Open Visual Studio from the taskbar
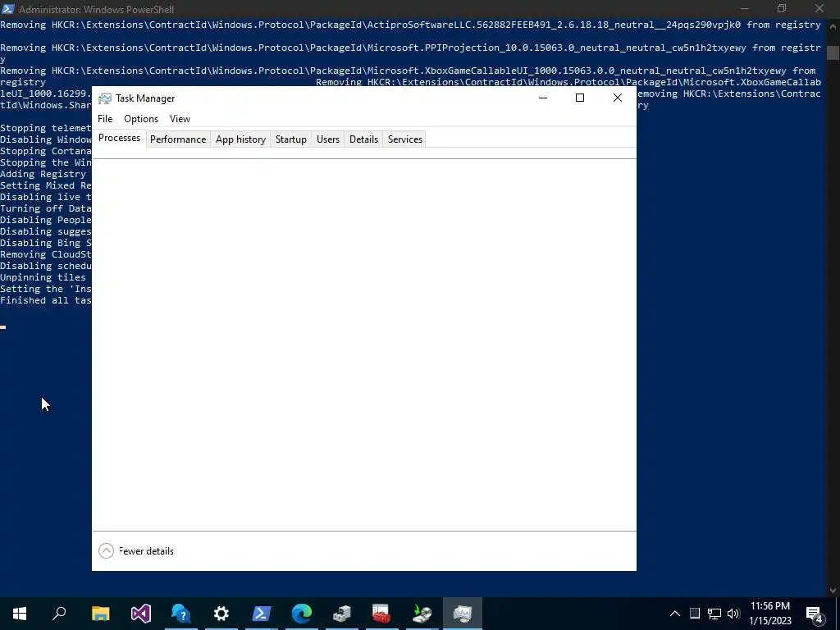Image resolution: width=840 pixels, height=630 pixels. [x=141, y=614]
